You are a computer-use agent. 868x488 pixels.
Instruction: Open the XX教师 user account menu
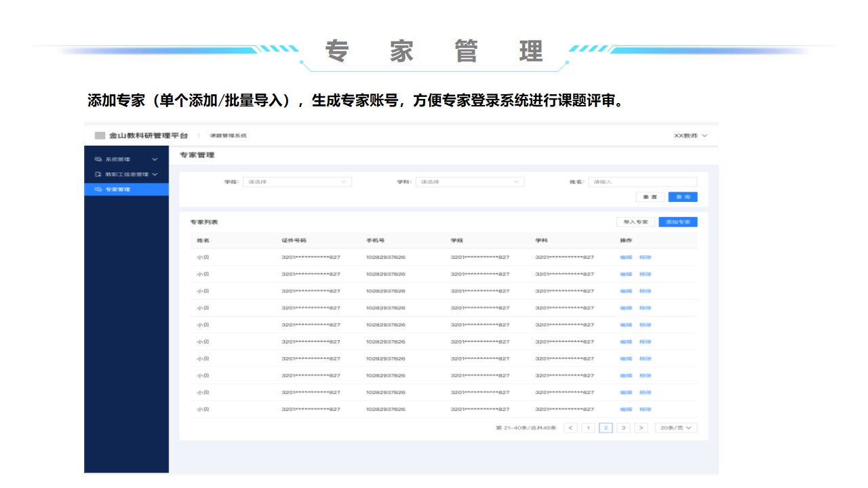[690, 136]
